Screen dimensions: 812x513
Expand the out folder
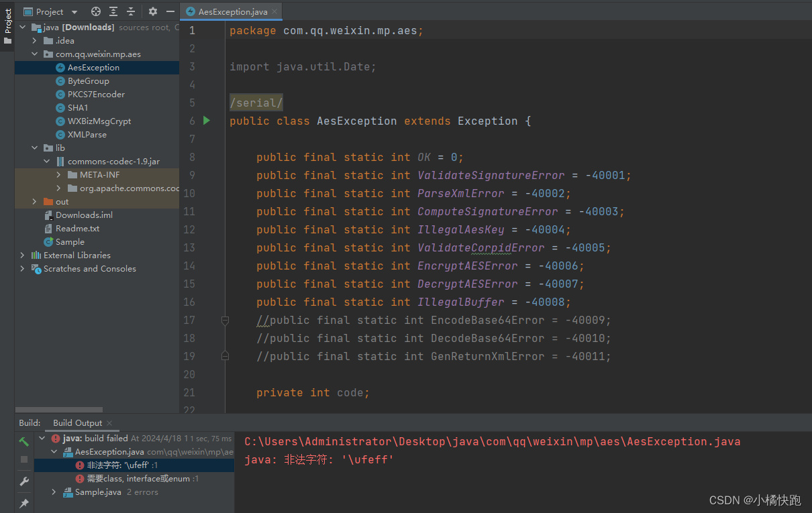(35, 202)
